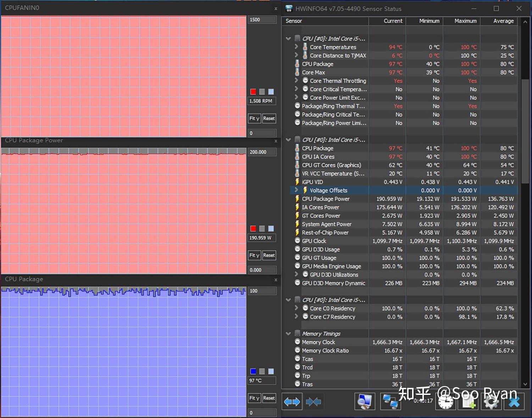Click the lightning icon beside IA Cores Power

click(297, 207)
